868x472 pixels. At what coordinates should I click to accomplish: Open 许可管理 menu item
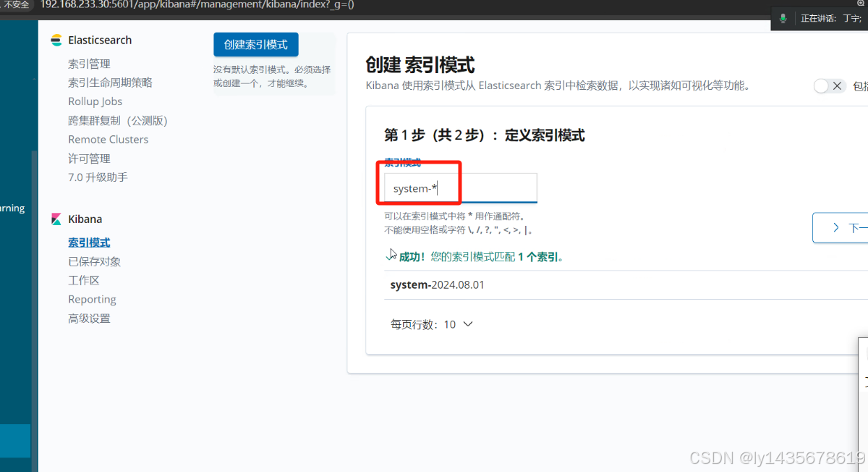(89, 159)
